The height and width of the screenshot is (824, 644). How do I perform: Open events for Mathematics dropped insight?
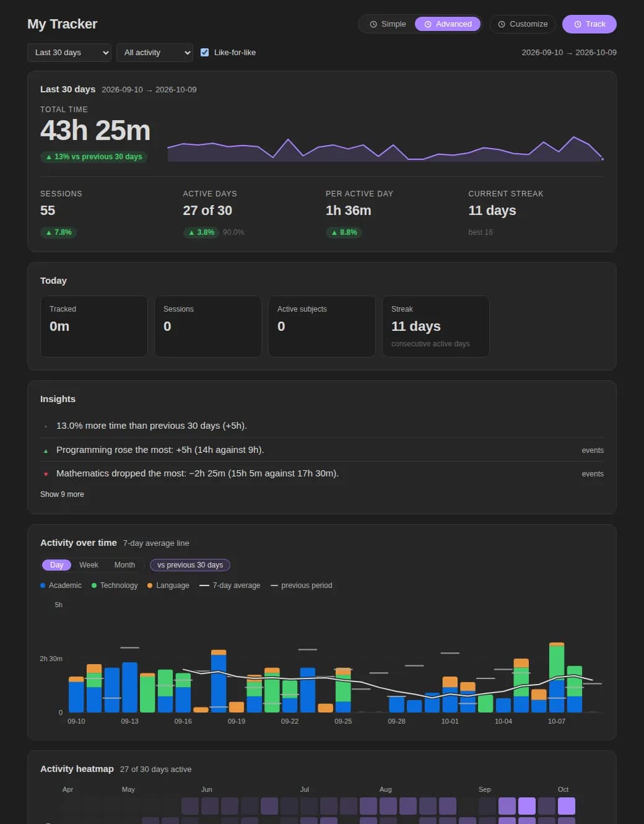click(593, 474)
